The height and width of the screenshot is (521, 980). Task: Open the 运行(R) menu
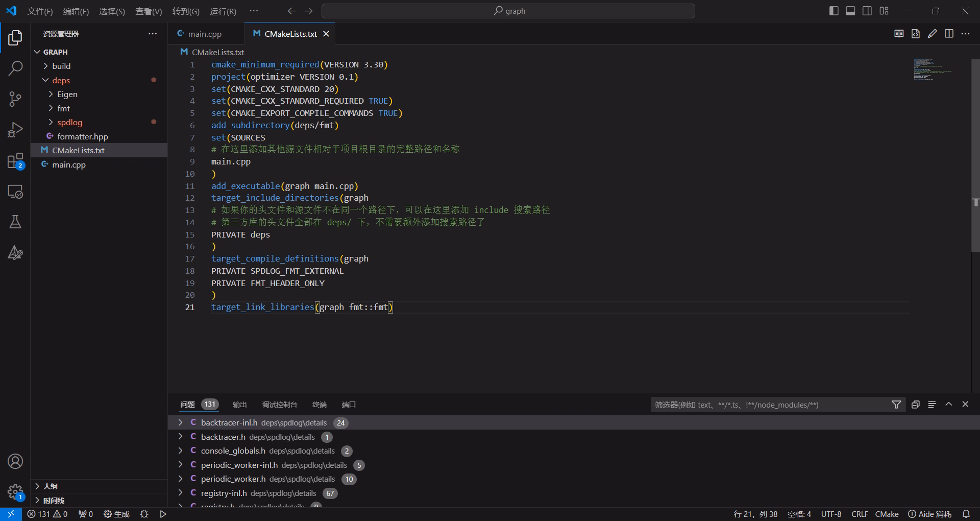223,11
